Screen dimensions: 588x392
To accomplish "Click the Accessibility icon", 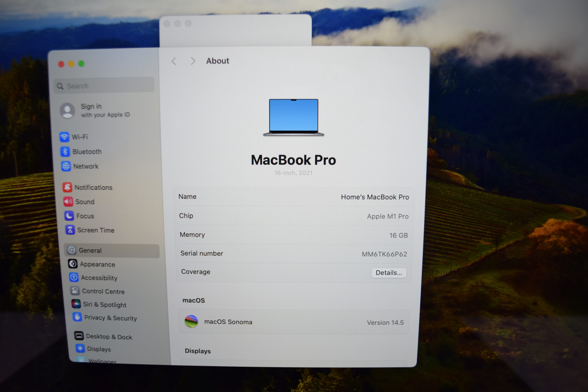I will 74,277.
